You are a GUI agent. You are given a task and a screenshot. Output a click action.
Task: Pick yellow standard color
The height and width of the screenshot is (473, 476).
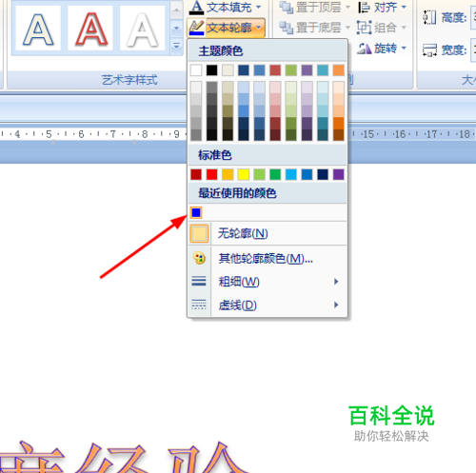click(x=244, y=174)
